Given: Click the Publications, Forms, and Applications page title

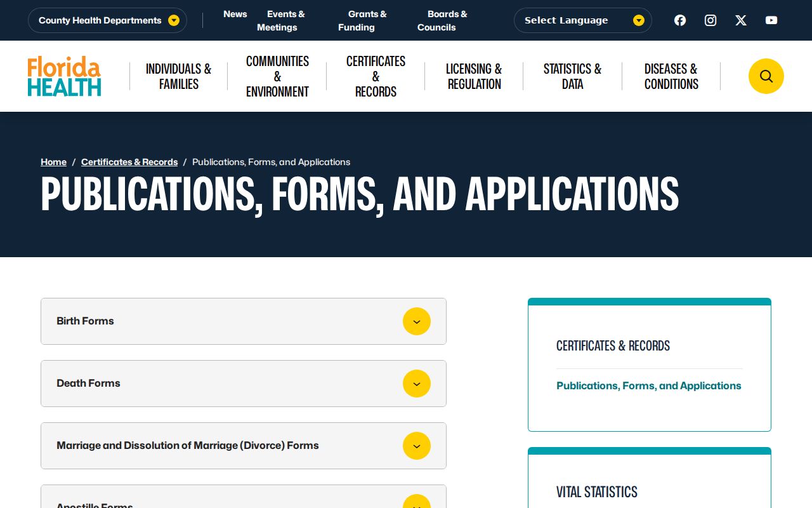Looking at the screenshot, I should tap(360, 194).
